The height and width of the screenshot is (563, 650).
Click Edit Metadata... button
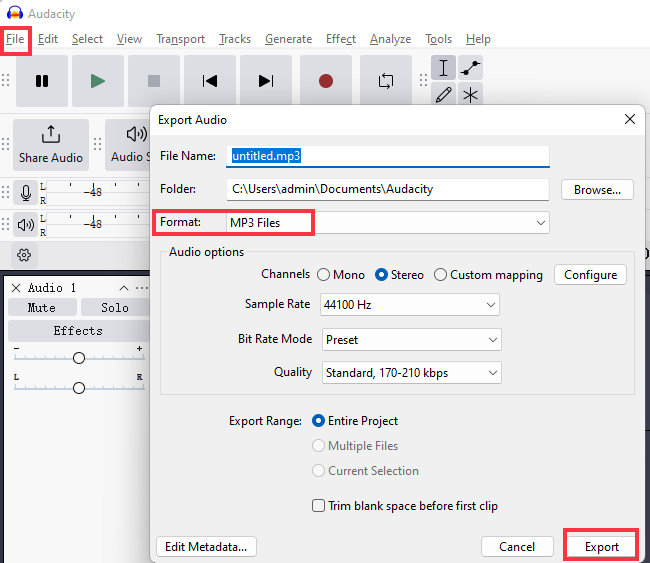206,547
